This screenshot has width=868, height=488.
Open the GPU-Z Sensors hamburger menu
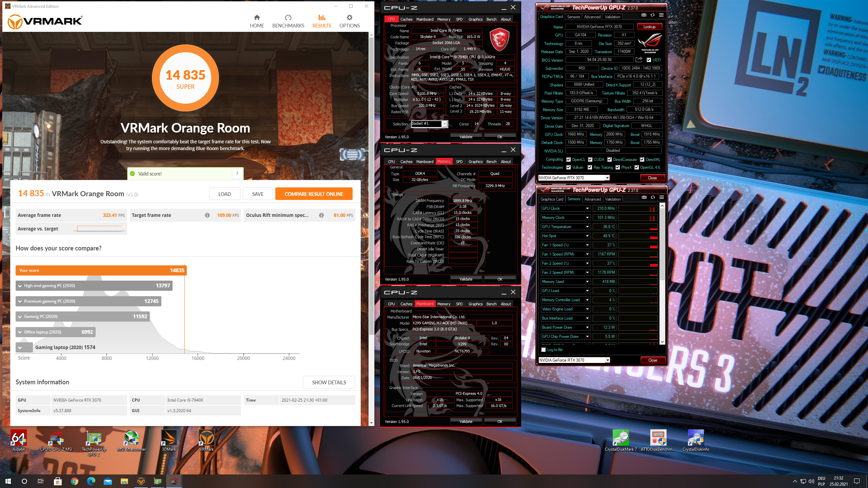(x=662, y=198)
